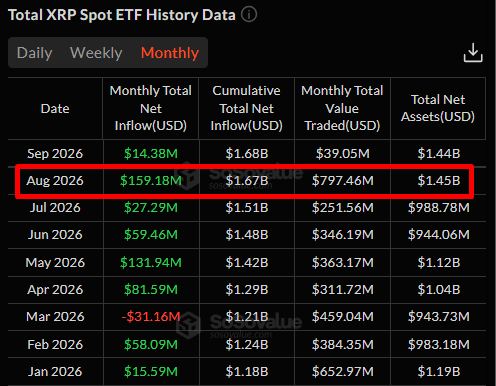Click the $797.46M value traded cell
496x386 pixels.
coord(343,180)
